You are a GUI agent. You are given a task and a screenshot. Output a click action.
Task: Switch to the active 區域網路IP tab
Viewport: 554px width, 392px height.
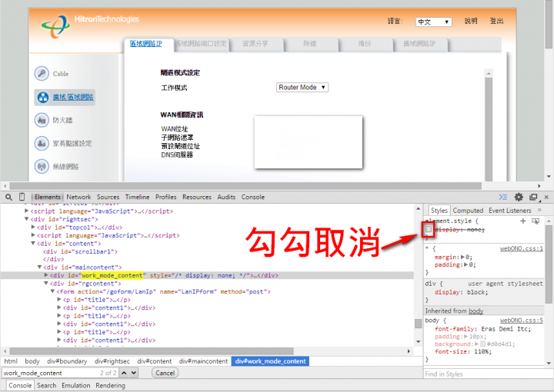coord(145,44)
